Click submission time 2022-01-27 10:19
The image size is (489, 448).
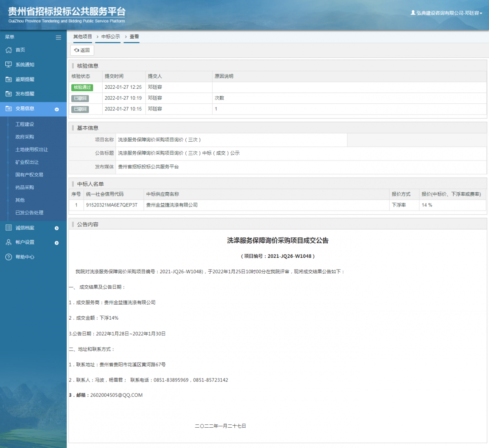coord(123,98)
